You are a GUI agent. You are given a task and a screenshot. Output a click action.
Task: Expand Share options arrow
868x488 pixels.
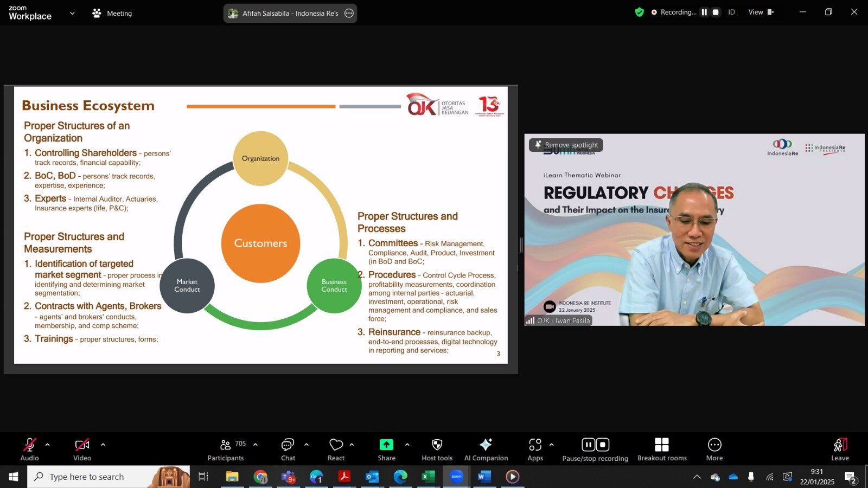coord(407,445)
